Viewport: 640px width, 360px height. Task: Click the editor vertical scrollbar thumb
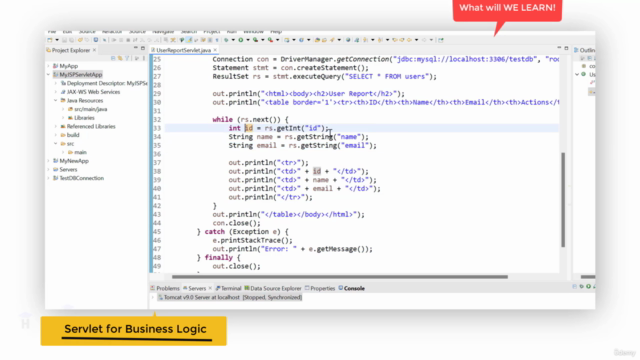563,200
